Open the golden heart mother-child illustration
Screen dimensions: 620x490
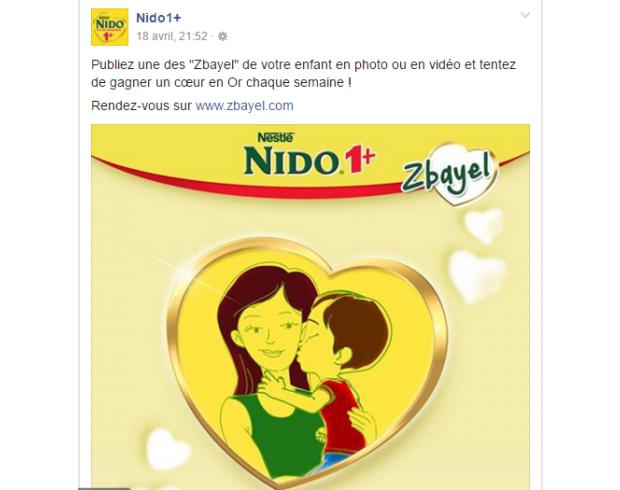click(x=308, y=361)
